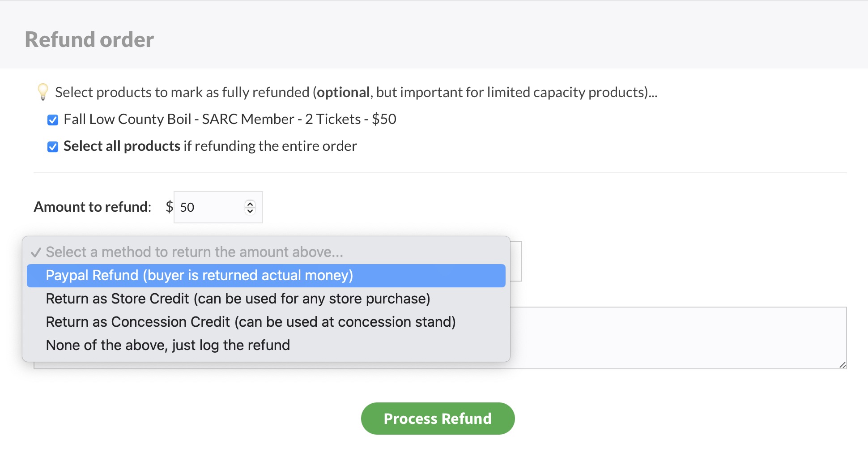Click the checkmark beside the placeholder option
The image size is (868, 453).
pyautogui.click(x=36, y=252)
